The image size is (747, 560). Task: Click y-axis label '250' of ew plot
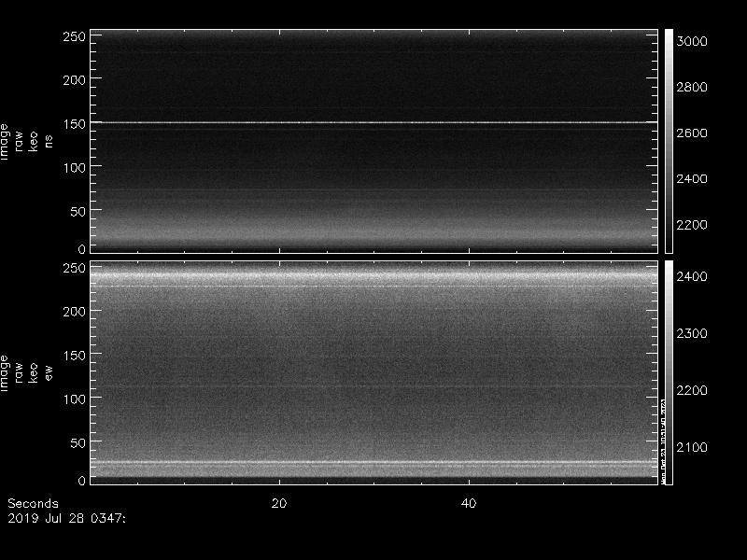tap(75, 268)
